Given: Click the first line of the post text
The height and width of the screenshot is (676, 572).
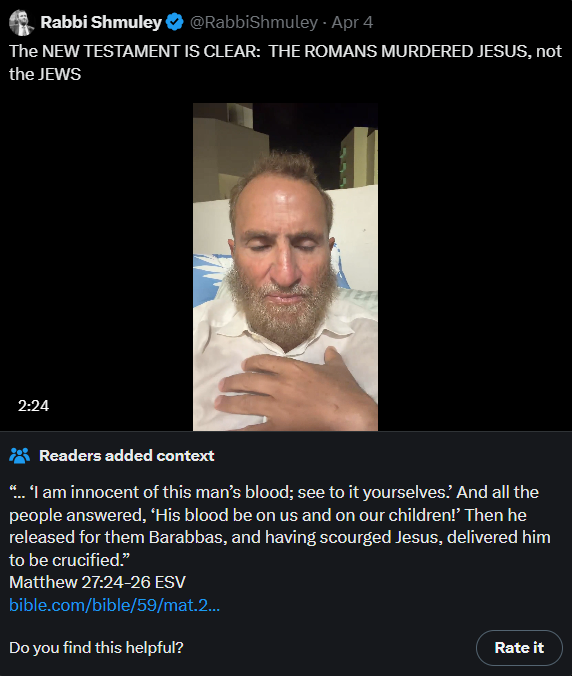Looking at the screenshot, I should (285, 51).
